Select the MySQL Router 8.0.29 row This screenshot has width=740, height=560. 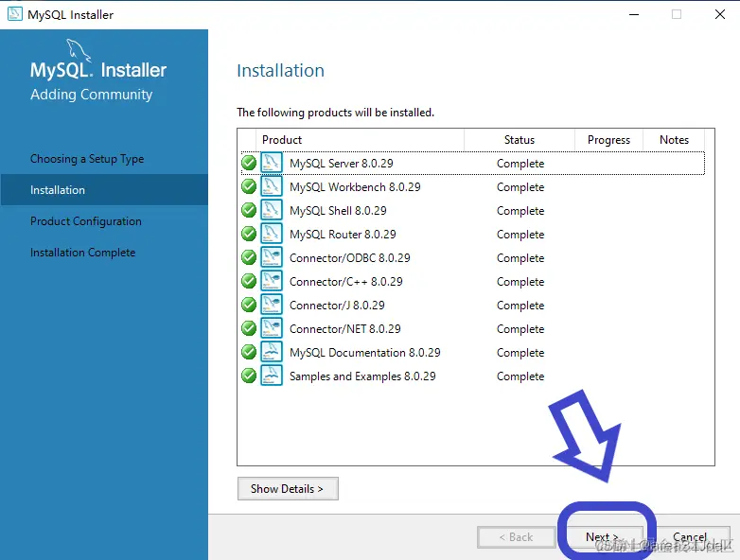[473, 234]
